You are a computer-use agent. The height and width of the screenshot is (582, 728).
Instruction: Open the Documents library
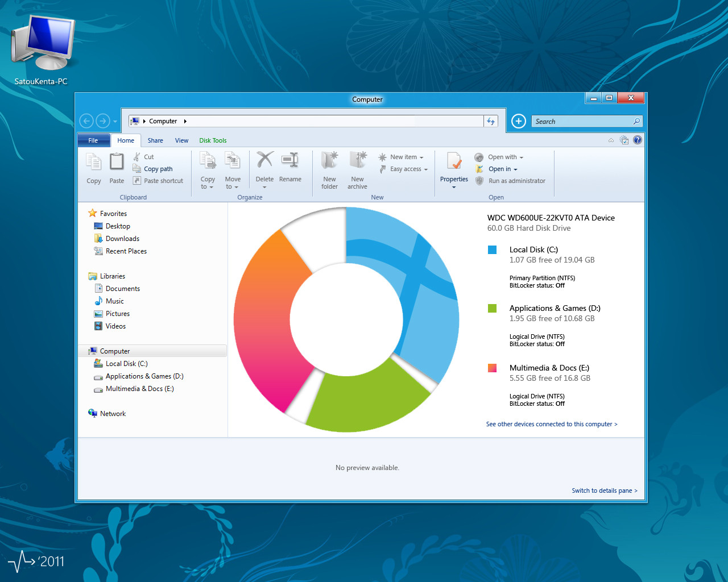coord(122,289)
